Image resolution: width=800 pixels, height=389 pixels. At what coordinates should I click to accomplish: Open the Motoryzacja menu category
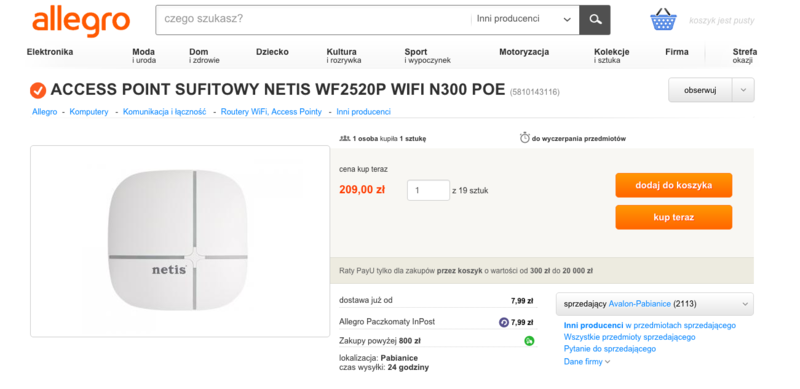(524, 52)
